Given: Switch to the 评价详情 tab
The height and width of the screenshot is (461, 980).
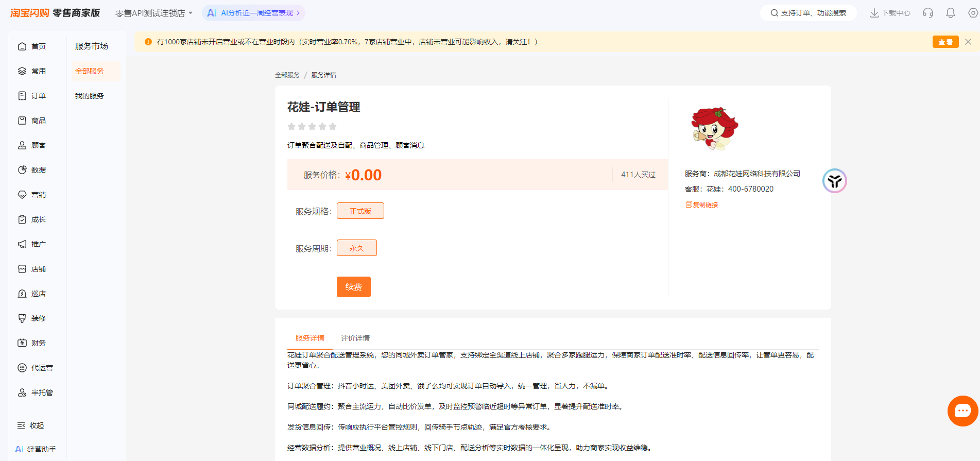Looking at the screenshot, I should pos(355,338).
